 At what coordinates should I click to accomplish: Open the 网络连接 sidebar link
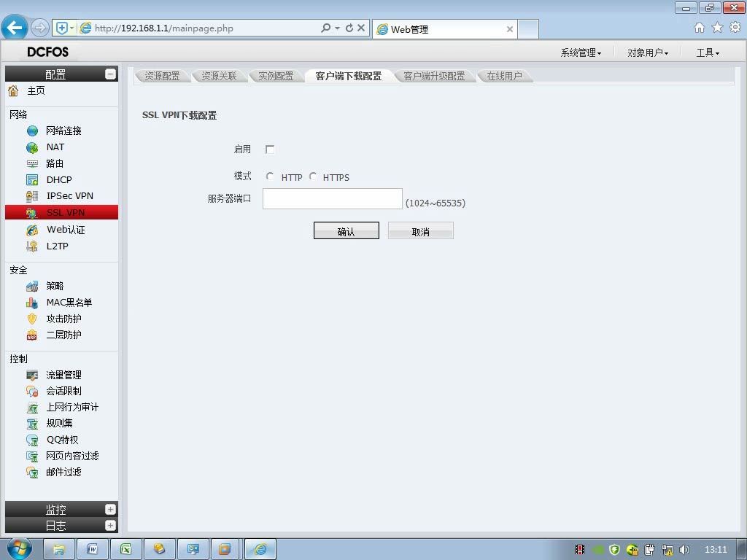pos(64,131)
